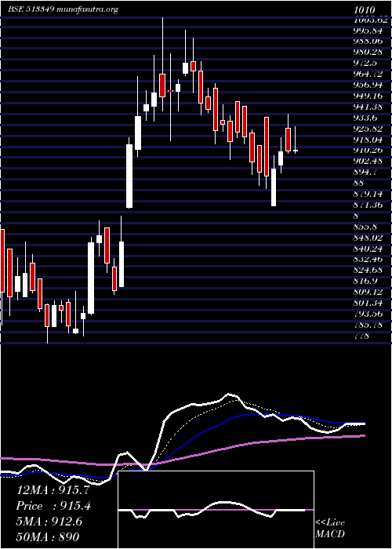Viewport: 392px width, 549px height.
Task: Select the 1010 price axis label
Action: click(x=365, y=9)
